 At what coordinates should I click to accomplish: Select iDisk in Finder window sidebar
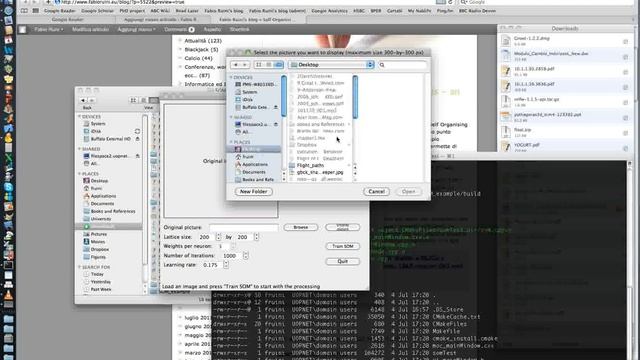click(x=96, y=131)
